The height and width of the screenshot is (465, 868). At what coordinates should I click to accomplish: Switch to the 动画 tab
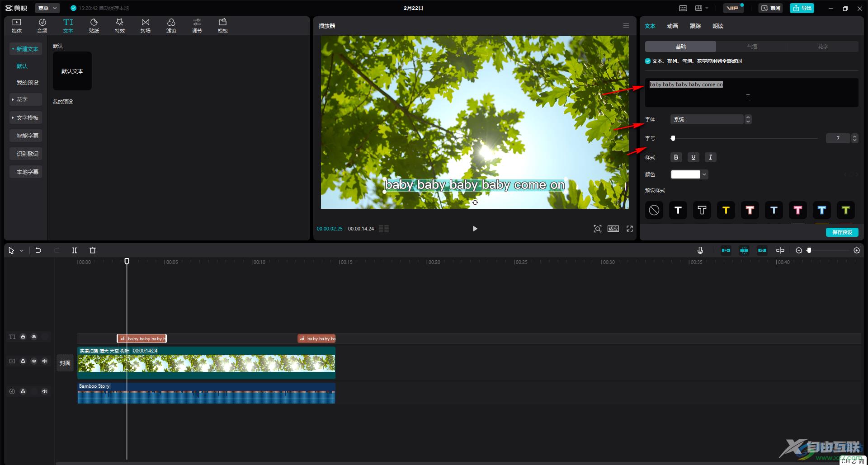click(x=672, y=26)
